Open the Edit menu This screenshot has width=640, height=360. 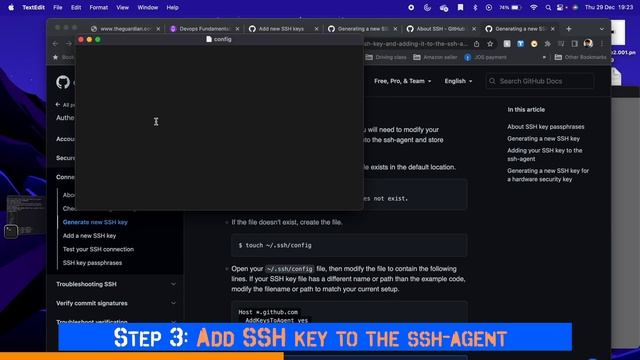point(76,7)
